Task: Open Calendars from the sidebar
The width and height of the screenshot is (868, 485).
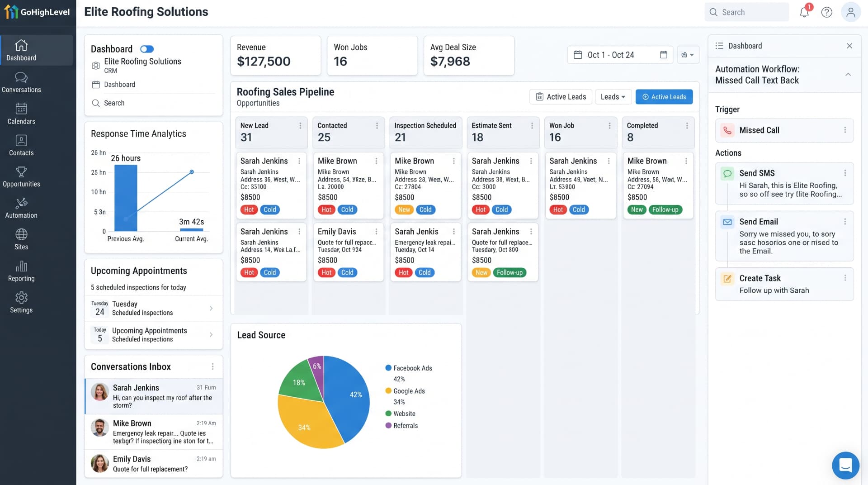Action: [x=21, y=109]
